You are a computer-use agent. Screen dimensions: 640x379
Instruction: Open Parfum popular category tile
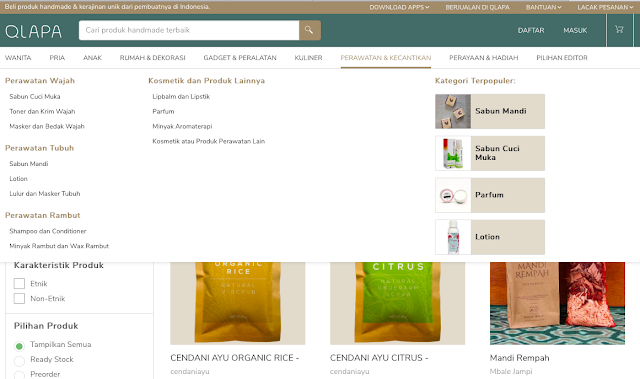tap(490, 195)
